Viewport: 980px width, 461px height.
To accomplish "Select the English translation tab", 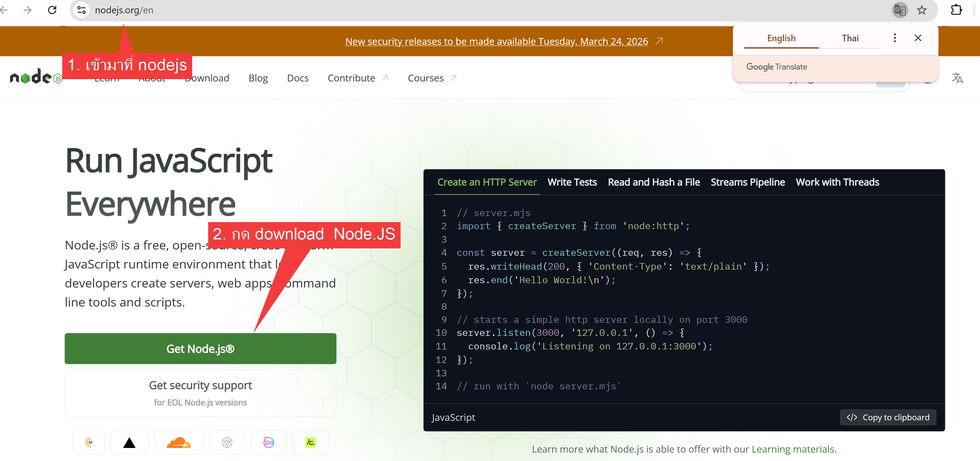I will point(781,38).
